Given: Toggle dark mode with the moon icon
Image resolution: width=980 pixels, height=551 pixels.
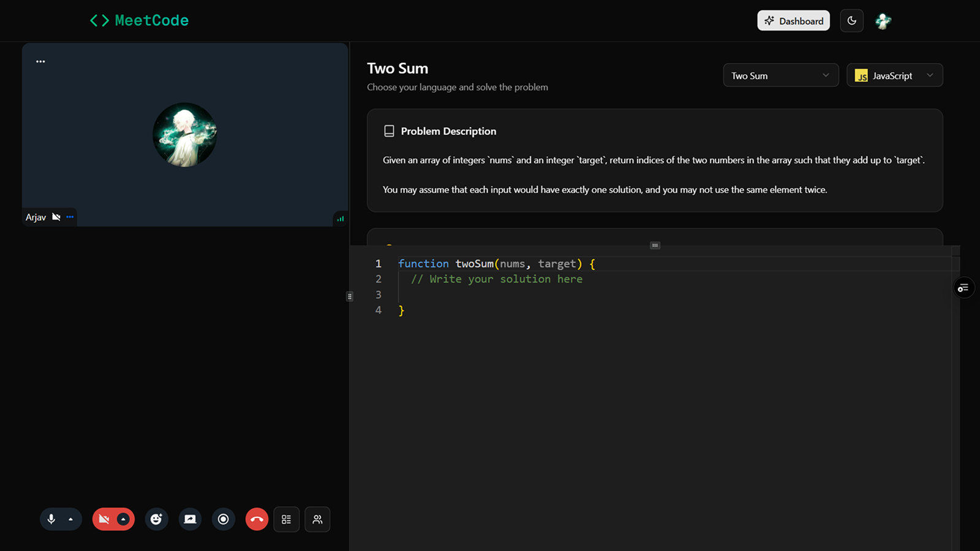Looking at the screenshot, I should point(851,20).
